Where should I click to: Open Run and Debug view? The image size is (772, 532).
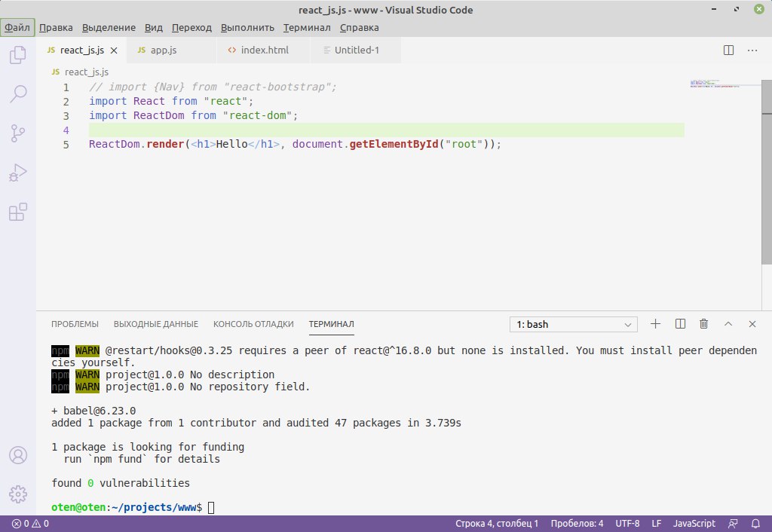[x=18, y=173]
